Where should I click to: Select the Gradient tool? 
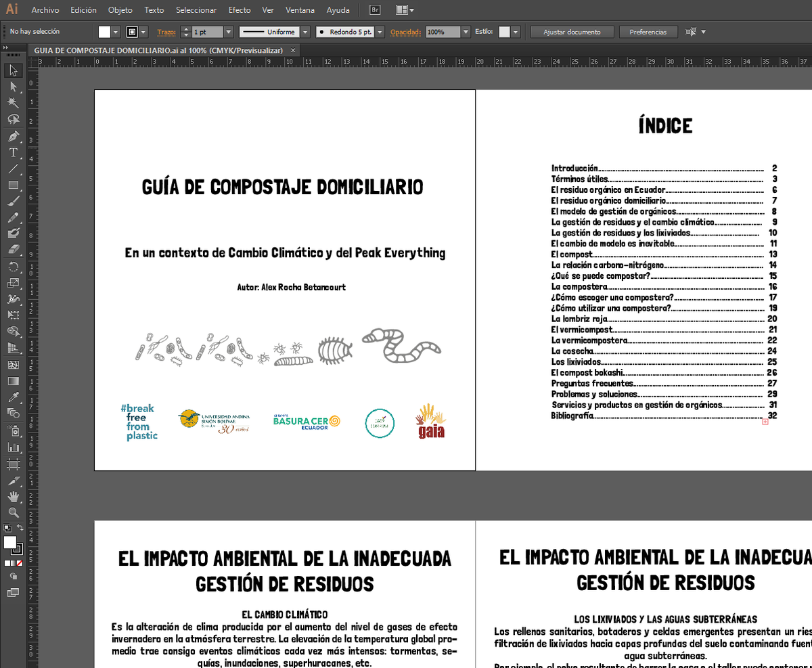(13, 381)
